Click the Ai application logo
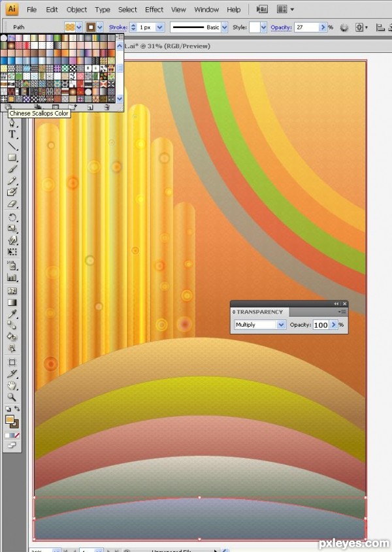This screenshot has width=392, height=552. 12,9
